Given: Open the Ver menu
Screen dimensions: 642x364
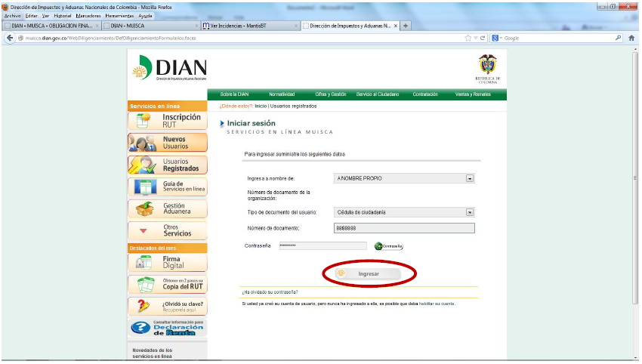Looking at the screenshot, I should (x=45, y=16).
